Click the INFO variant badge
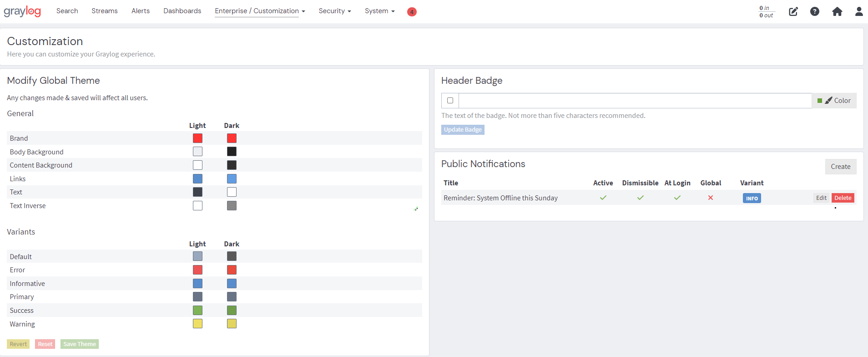This screenshot has height=357, width=868. click(x=752, y=198)
